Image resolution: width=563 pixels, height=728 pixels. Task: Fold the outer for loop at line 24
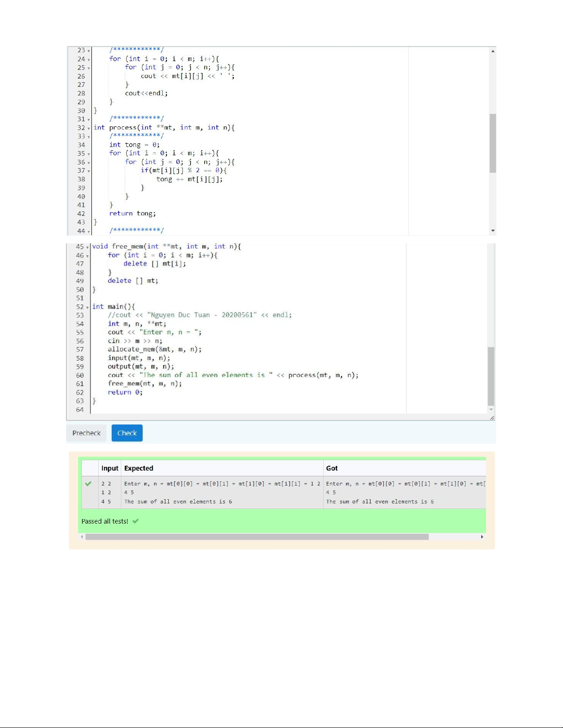tap(89, 59)
